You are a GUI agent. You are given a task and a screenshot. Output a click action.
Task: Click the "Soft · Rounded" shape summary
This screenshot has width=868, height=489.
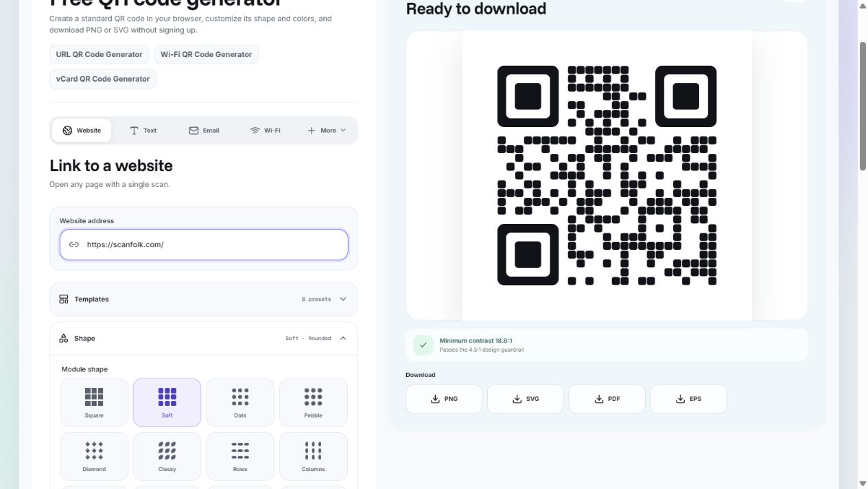click(308, 339)
